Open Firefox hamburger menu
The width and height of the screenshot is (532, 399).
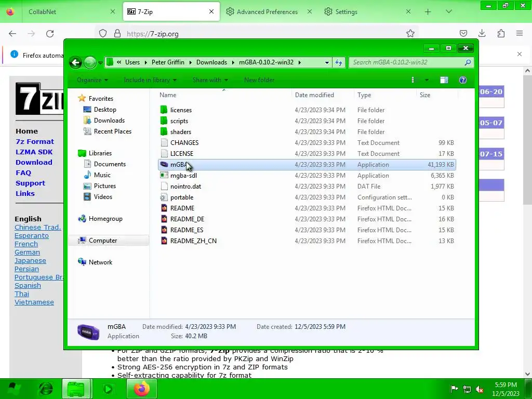pos(520,33)
